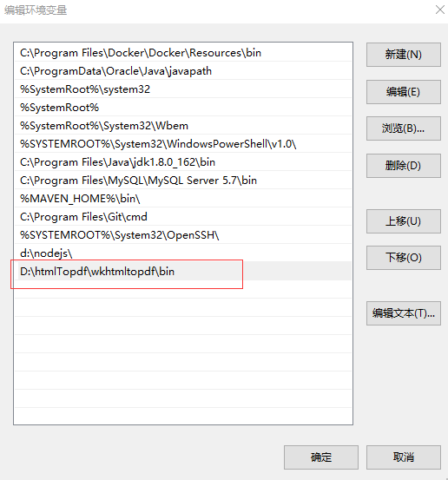Select the D:\htmlTopdf\wkhtmltopdf\bin entry
The width and height of the screenshot is (448, 480).
click(x=183, y=271)
